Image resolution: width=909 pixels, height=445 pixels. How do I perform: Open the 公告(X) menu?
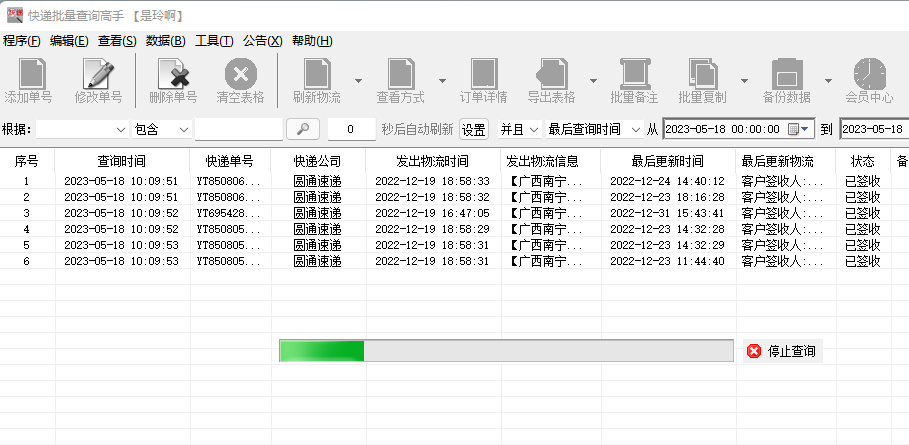coord(263,41)
